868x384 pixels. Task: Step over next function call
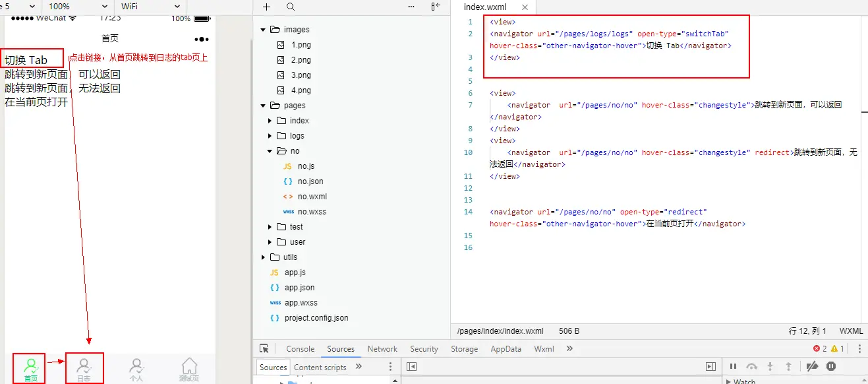(751, 366)
